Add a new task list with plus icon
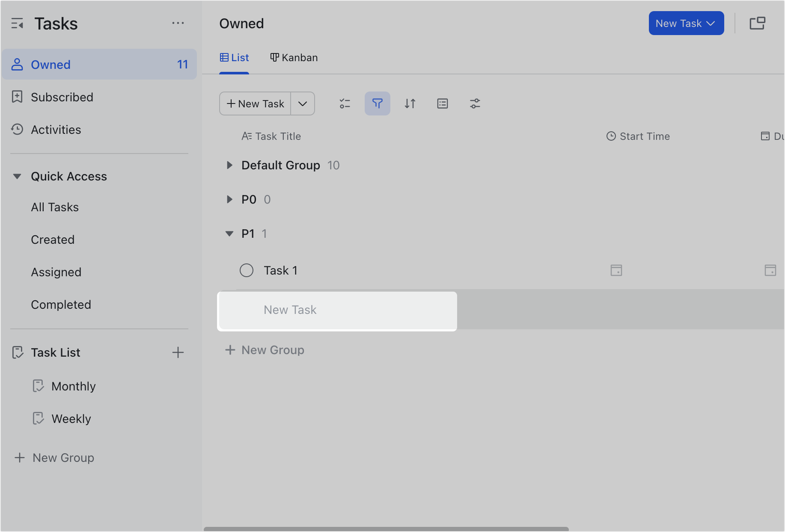Screen dimensions: 785x532 pyautogui.click(x=178, y=352)
